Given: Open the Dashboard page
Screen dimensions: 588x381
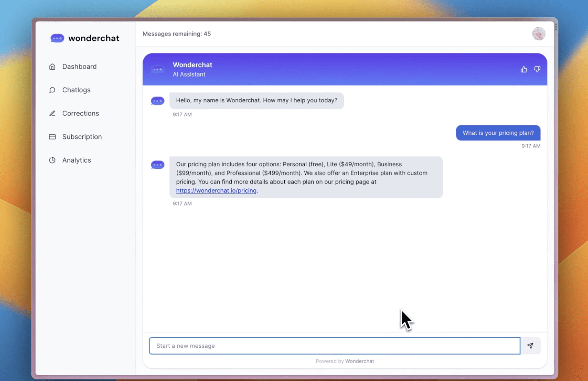Looking at the screenshot, I should pyautogui.click(x=79, y=66).
